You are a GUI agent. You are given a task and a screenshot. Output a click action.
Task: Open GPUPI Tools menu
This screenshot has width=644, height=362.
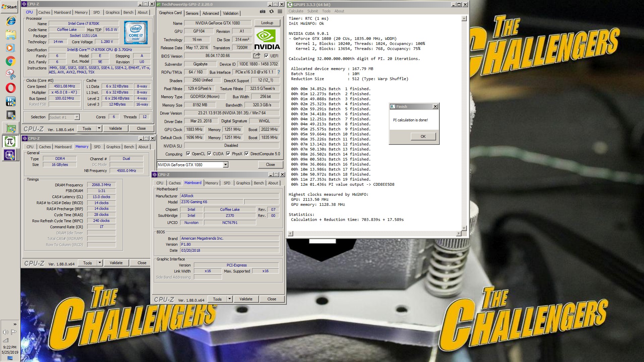pos(326,11)
